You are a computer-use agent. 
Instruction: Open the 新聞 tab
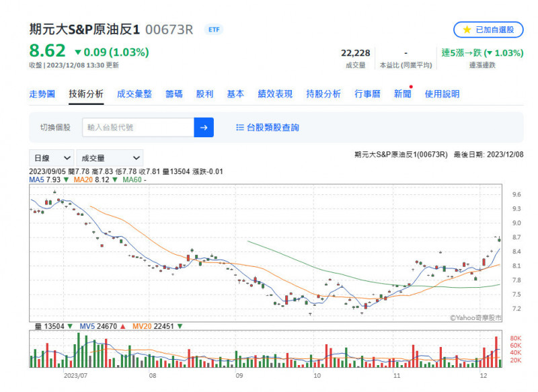(x=402, y=93)
